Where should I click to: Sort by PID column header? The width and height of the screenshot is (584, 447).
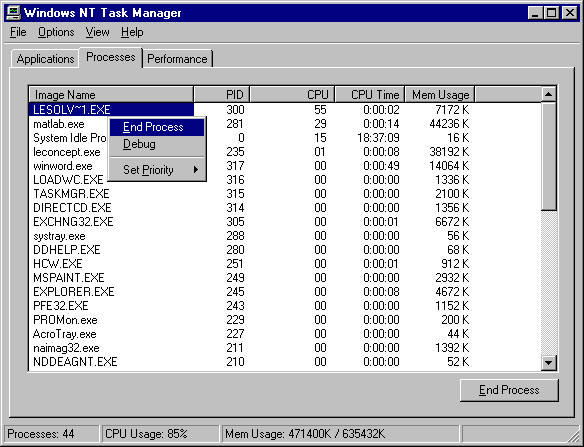(221, 95)
